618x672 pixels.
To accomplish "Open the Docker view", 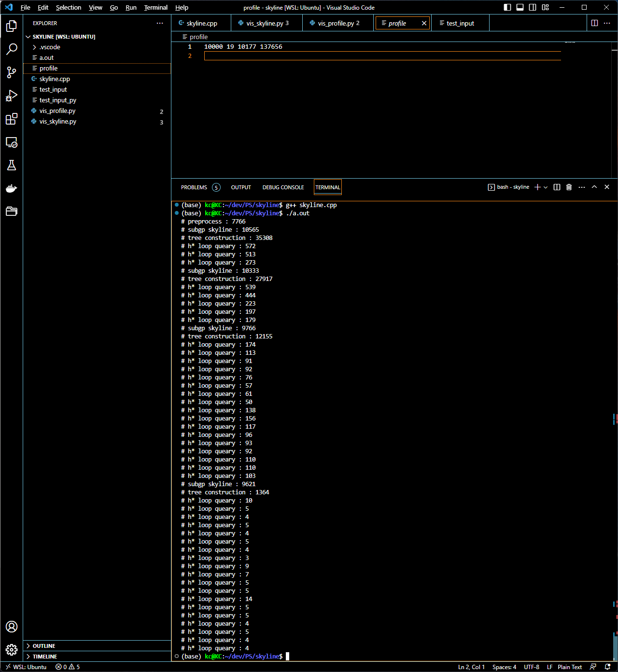I will point(12,188).
